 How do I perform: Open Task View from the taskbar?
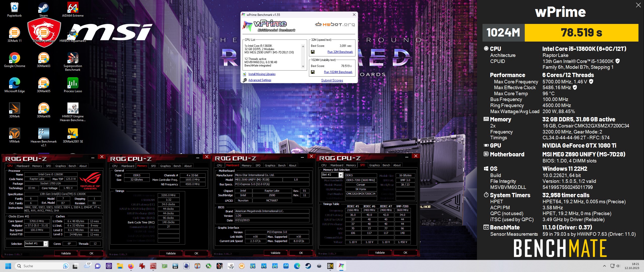click(75, 266)
